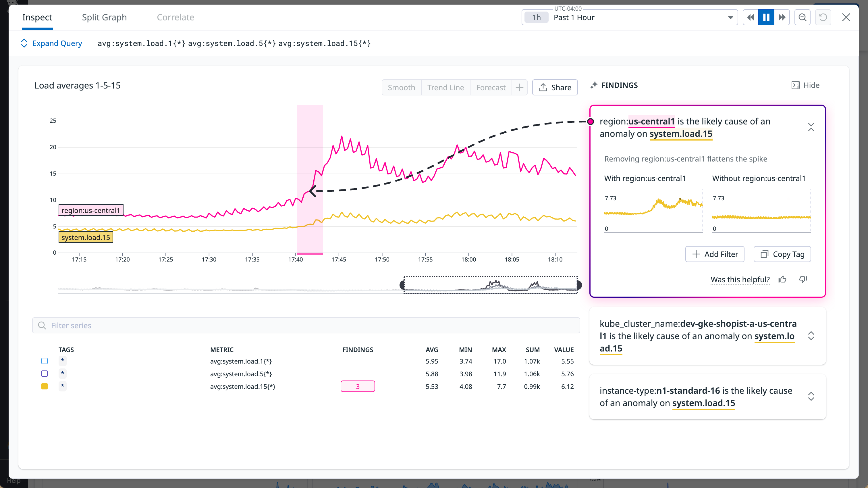Zoom out using the magnifier icon

tap(802, 17)
